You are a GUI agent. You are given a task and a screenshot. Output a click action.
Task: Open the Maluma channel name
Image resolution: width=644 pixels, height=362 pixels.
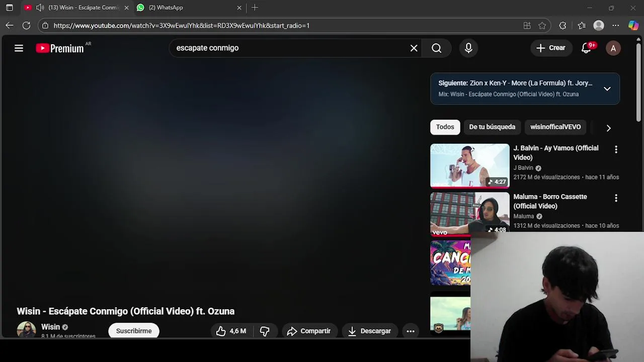pyautogui.click(x=524, y=216)
